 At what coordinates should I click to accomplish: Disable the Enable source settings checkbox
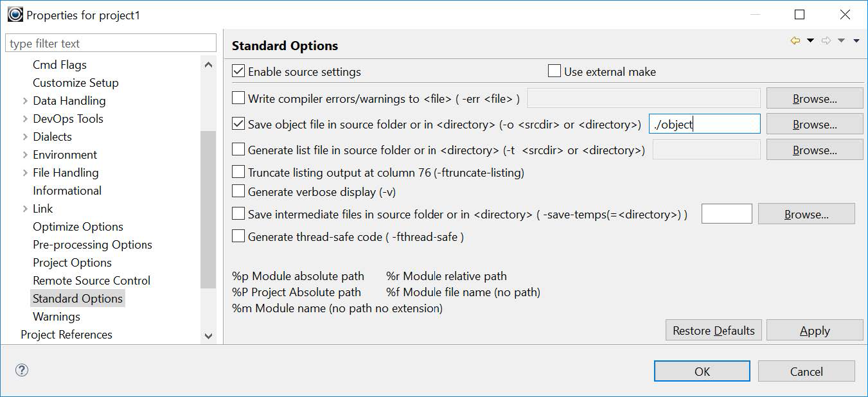click(238, 71)
